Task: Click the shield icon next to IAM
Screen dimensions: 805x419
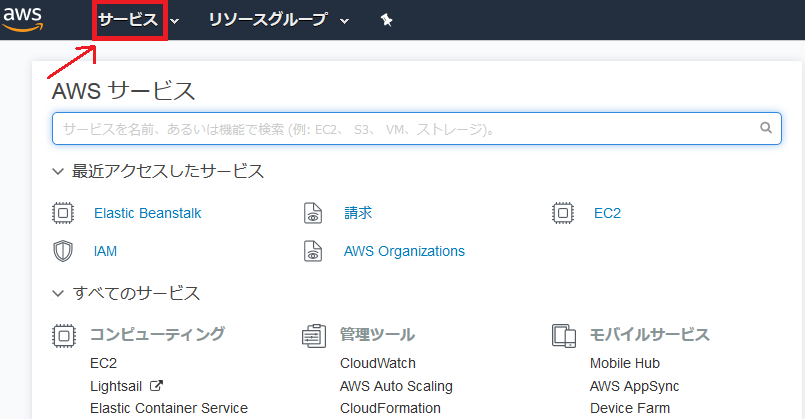Action: tap(63, 251)
